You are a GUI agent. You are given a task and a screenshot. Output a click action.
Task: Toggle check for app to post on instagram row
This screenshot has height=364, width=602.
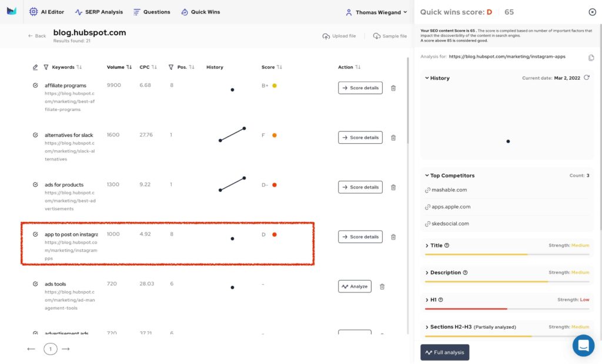(x=35, y=234)
